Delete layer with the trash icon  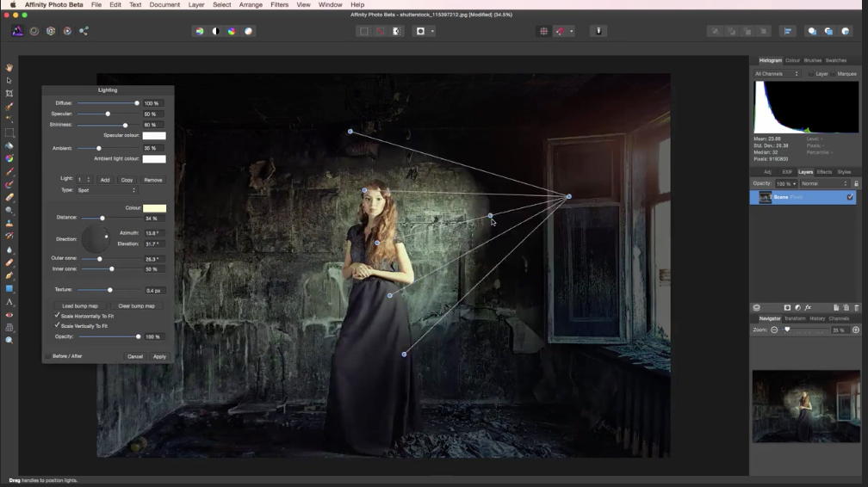click(x=856, y=307)
